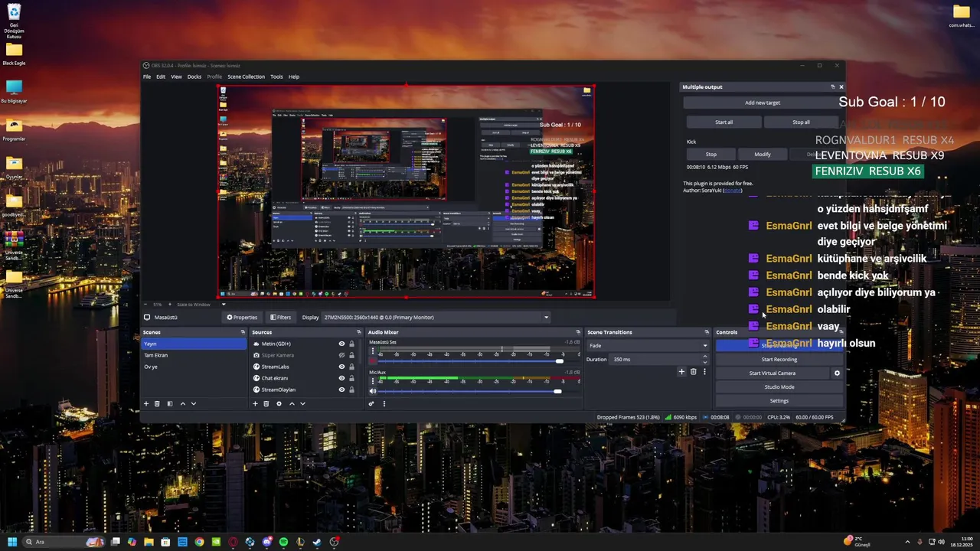
Task: Open transition properties three-dot menu
Action: tap(704, 372)
